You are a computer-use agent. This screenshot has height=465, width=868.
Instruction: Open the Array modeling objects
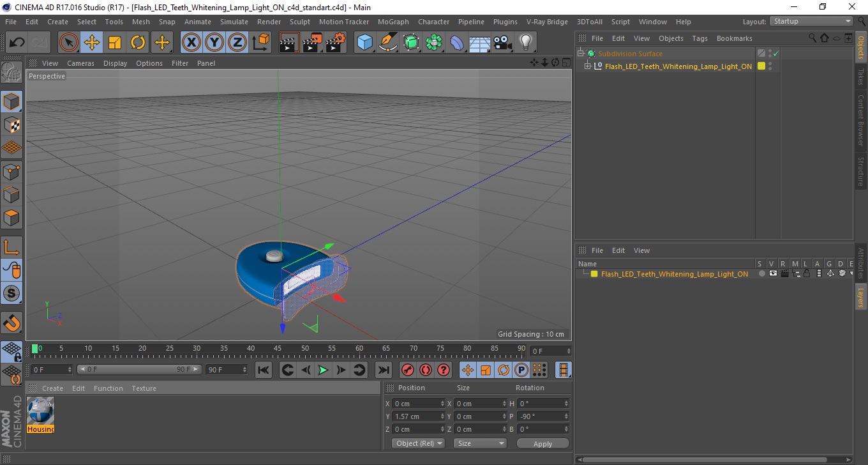point(435,43)
